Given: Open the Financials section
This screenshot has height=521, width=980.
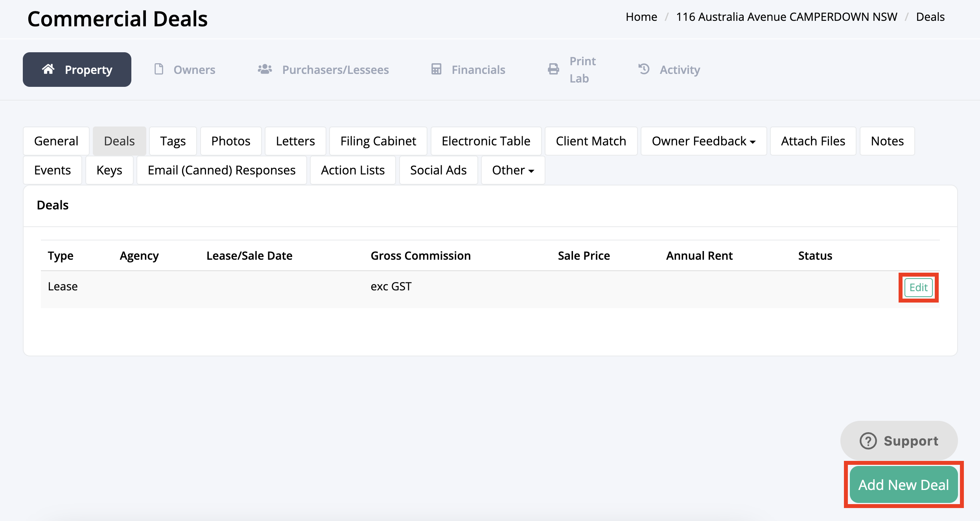Looking at the screenshot, I should [468, 70].
